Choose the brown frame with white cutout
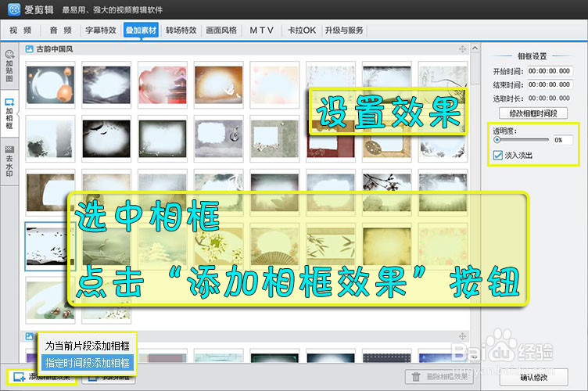 [50, 192]
